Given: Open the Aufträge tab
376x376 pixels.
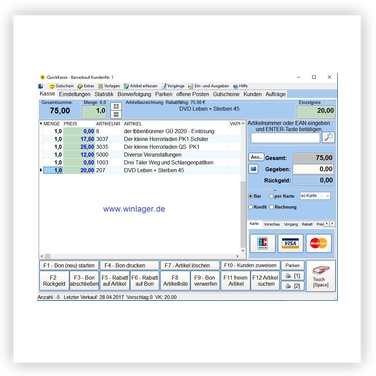Looking at the screenshot, I should tap(275, 94).
